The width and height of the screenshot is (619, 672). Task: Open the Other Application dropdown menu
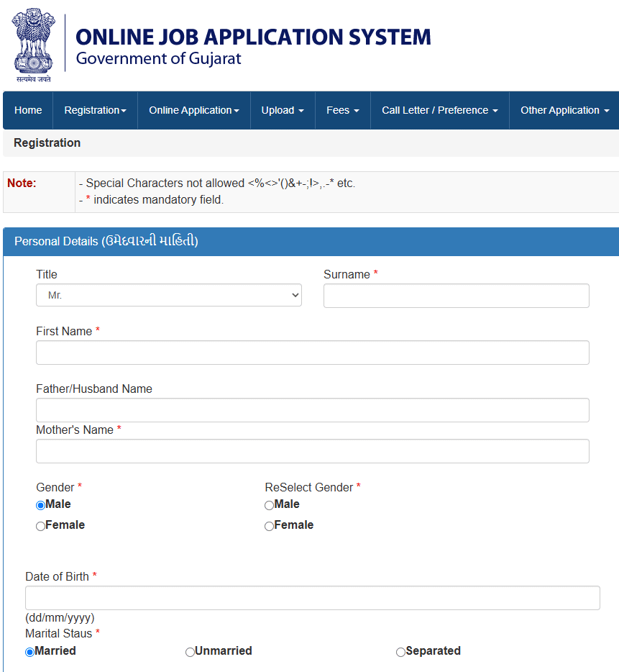coord(564,110)
